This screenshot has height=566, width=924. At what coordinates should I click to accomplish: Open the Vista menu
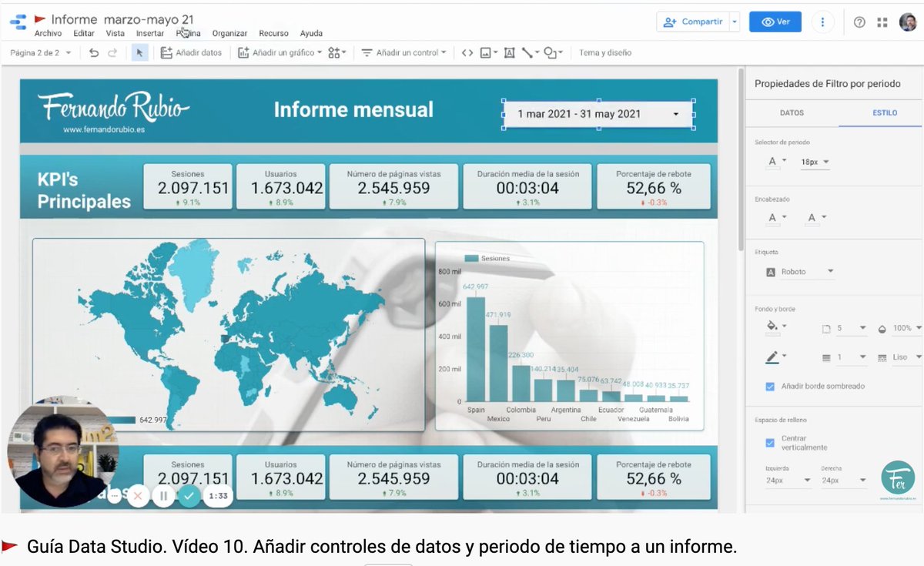(115, 33)
